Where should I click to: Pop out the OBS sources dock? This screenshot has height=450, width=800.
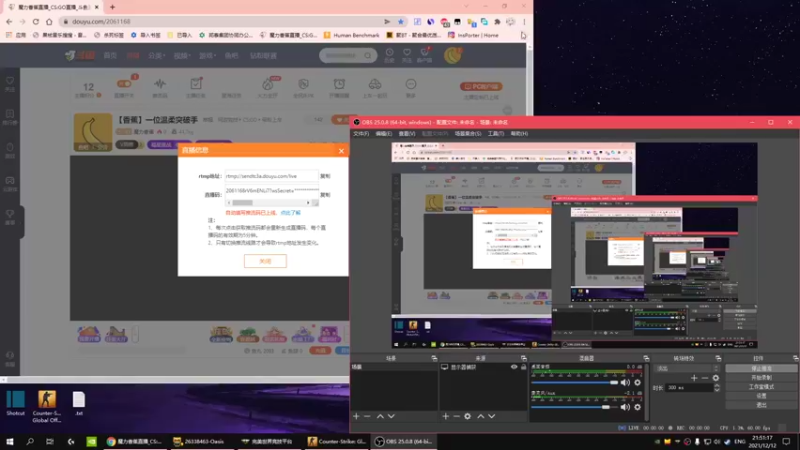click(x=523, y=359)
